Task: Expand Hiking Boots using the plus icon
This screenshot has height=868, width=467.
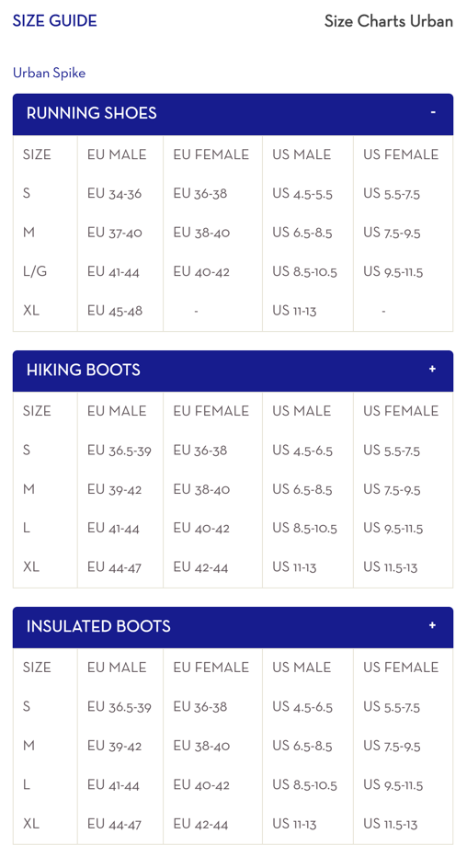Action: (432, 369)
